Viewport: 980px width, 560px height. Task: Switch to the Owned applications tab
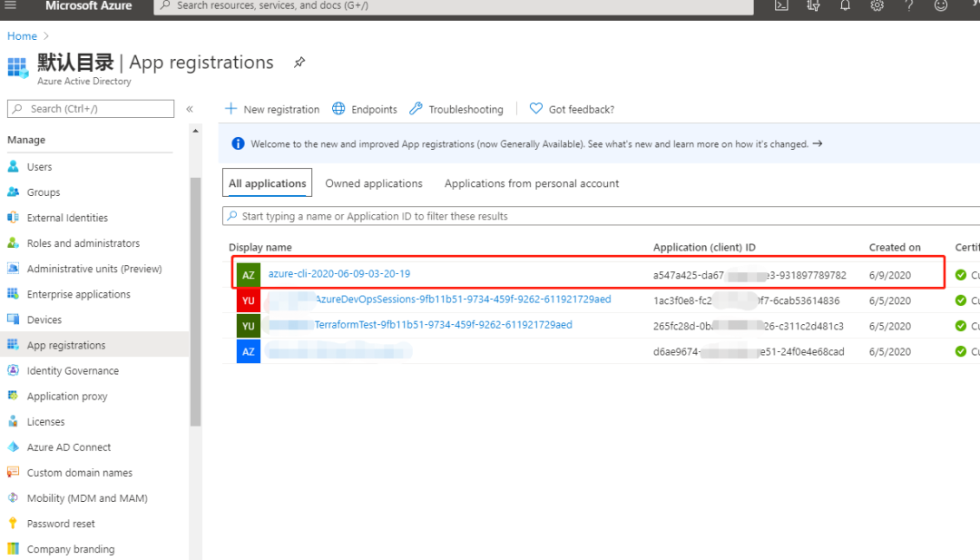374,183
